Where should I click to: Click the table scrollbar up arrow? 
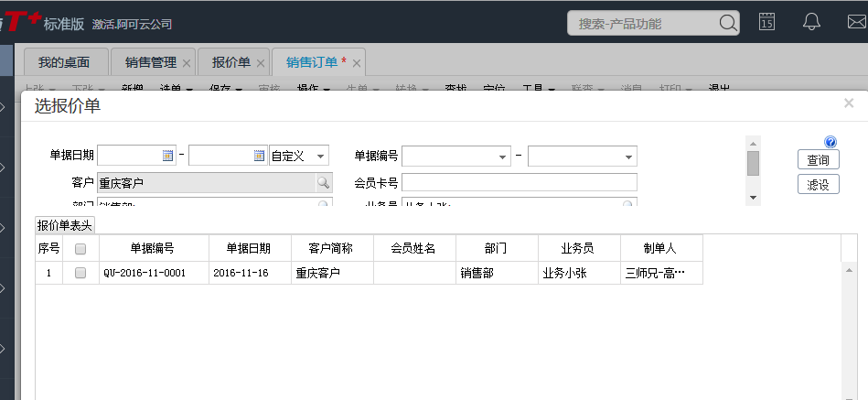pyautogui.click(x=849, y=269)
